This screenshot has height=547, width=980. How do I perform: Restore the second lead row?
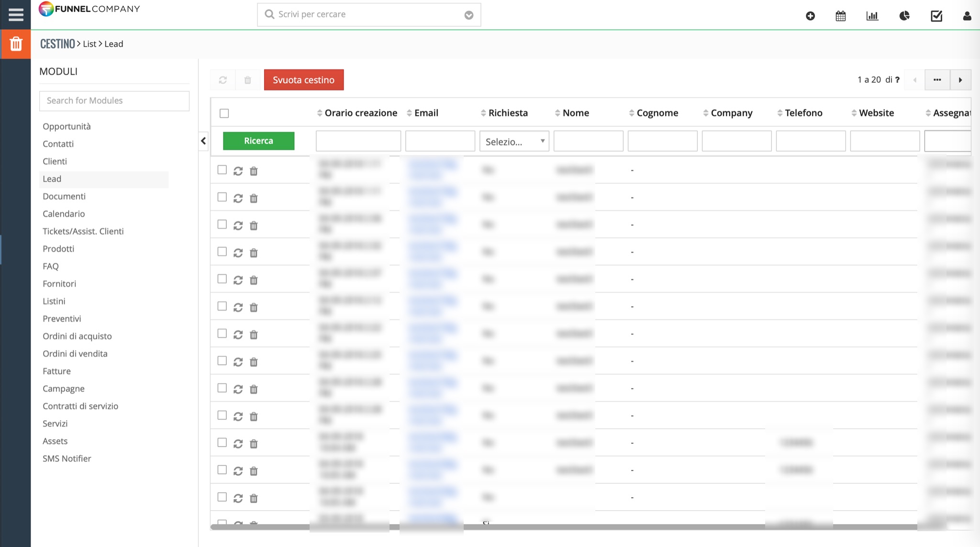(x=238, y=198)
